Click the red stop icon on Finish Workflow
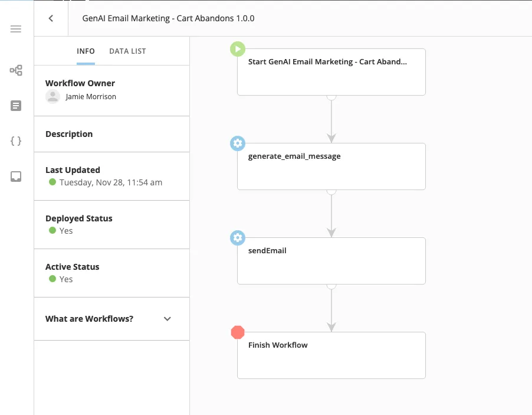This screenshot has height=415, width=532. click(x=238, y=332)
